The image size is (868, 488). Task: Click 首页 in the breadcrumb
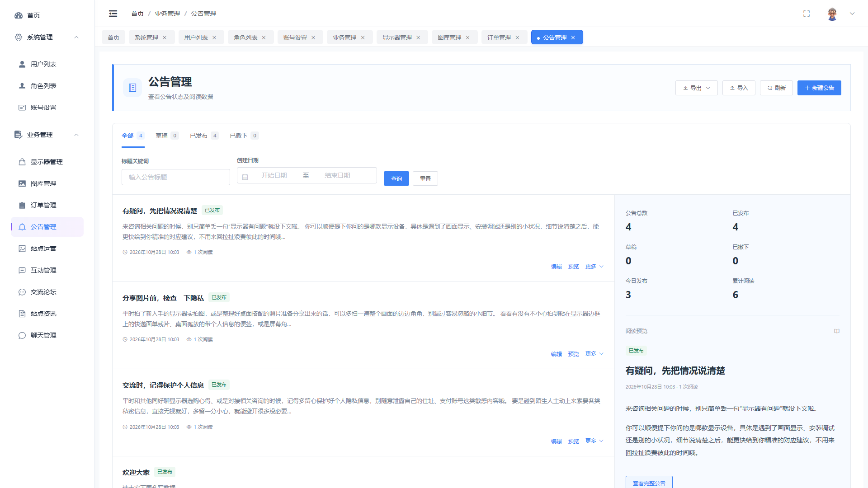pos(137,14)
